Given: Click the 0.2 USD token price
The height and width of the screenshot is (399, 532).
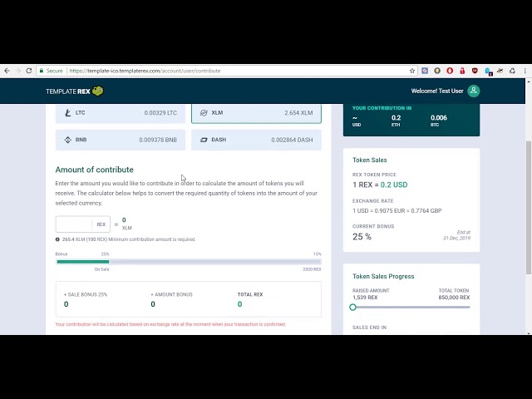Looking at the screenshot, I should click(x=394, y=185).
